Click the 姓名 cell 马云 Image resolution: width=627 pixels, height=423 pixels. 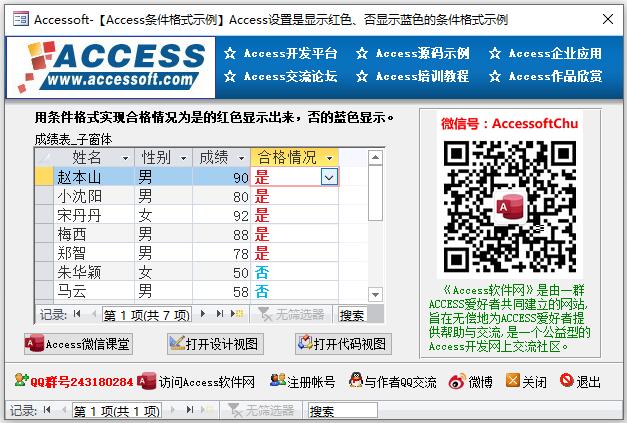94,291
